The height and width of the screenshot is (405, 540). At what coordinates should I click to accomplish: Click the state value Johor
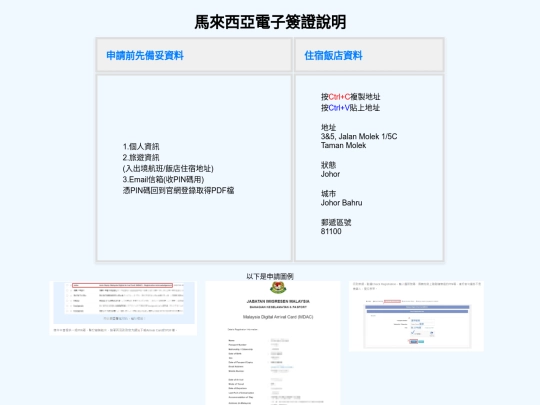[x=330, y=174]
